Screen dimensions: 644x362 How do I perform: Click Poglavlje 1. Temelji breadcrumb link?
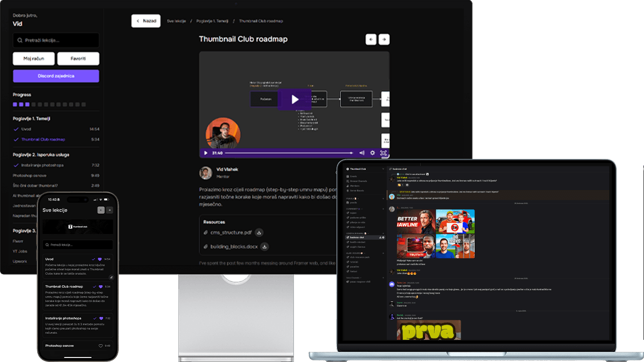click(x=212, y=21)
